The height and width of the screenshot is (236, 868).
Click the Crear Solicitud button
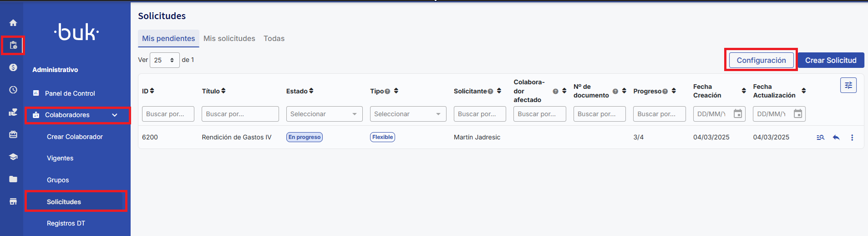click(x=831, y=60)
